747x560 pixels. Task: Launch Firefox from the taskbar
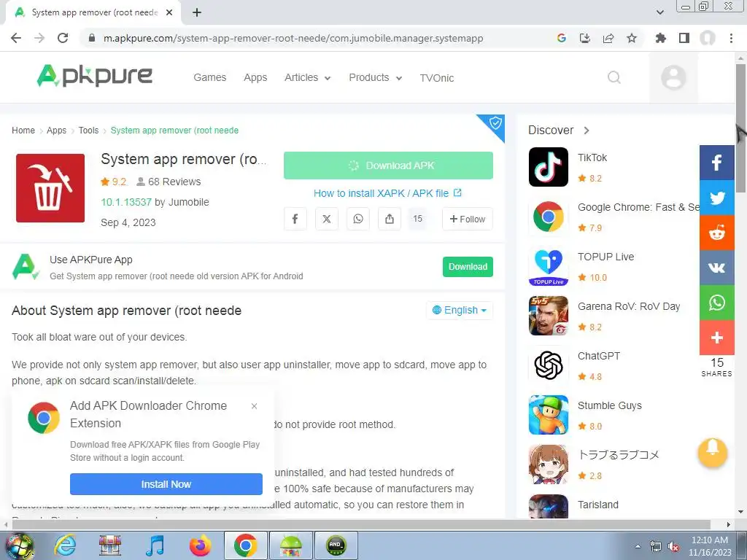pos(200,545)
